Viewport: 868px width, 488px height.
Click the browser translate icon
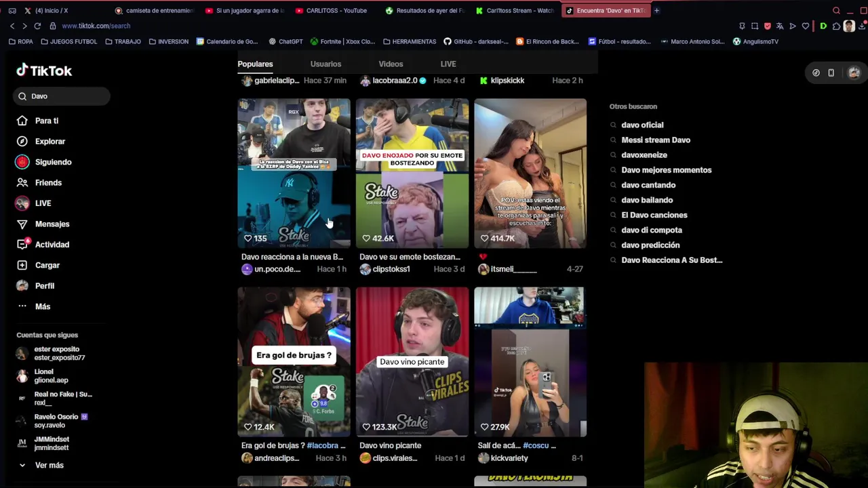780,26
